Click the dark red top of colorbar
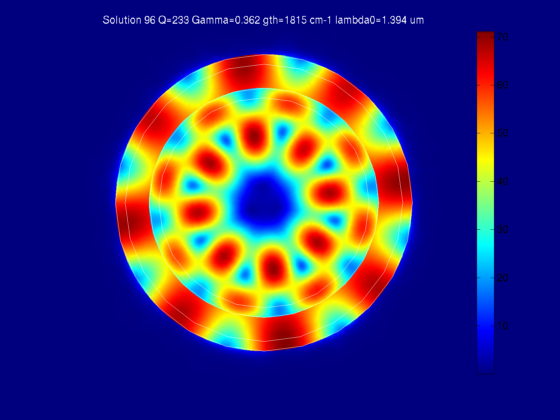 [486, 38]
